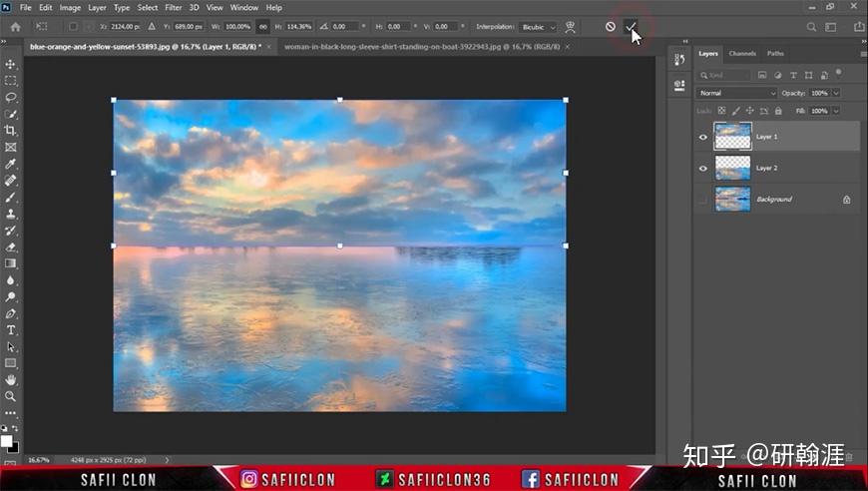Show the Background layer via its visibility box
Image resolution: width=868 pixels, height=491 pixels.
click(x=703, y=200)
